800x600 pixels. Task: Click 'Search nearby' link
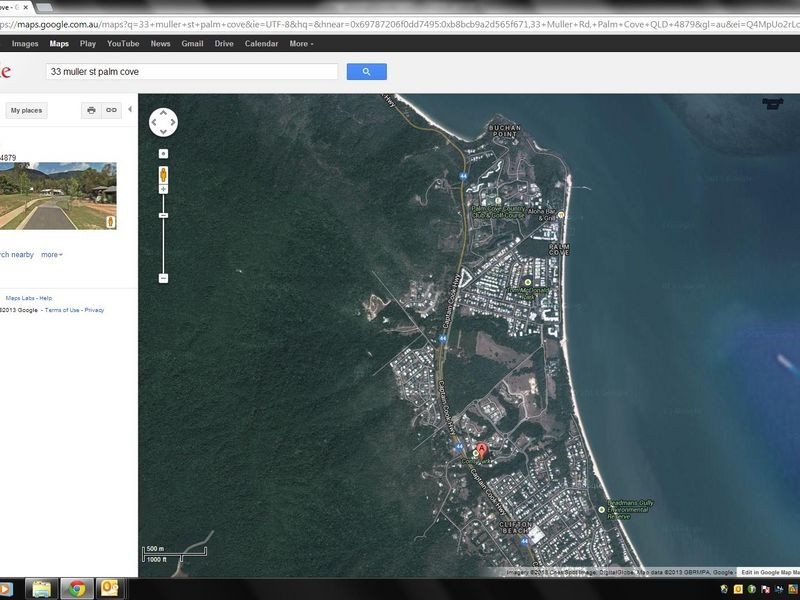[x=17, y=255]
